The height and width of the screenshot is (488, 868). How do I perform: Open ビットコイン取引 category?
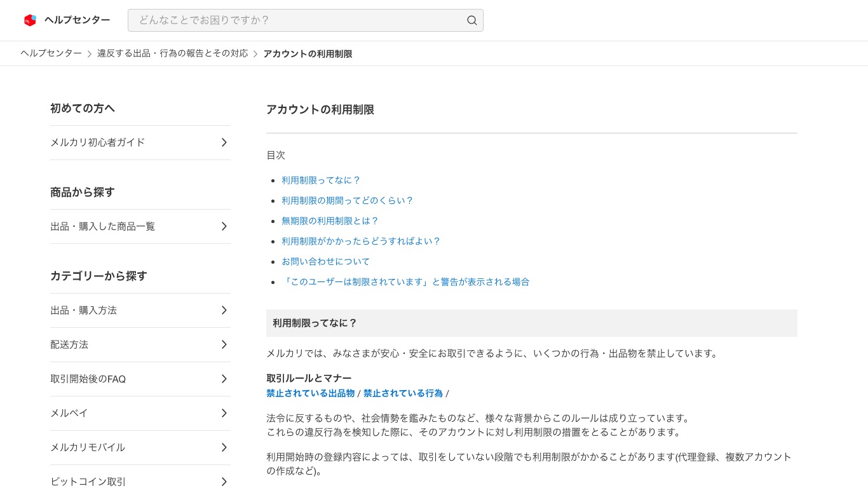point(140,477)
